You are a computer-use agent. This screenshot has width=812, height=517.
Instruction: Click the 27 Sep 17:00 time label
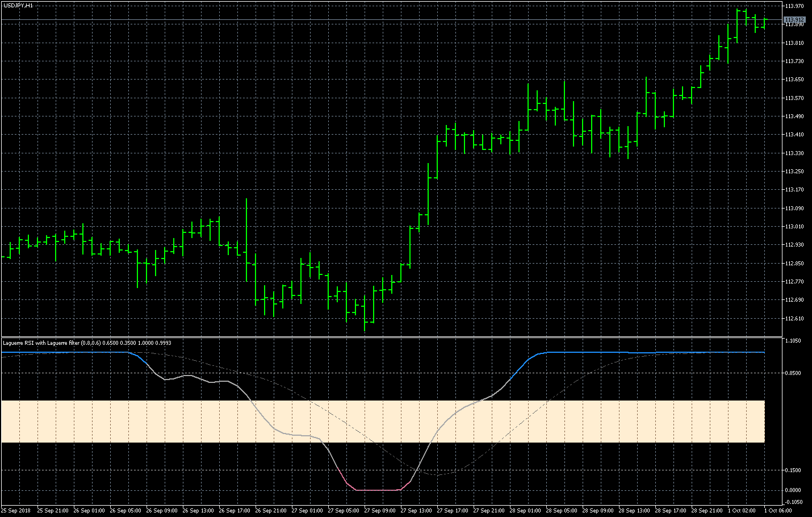[453, 511]
